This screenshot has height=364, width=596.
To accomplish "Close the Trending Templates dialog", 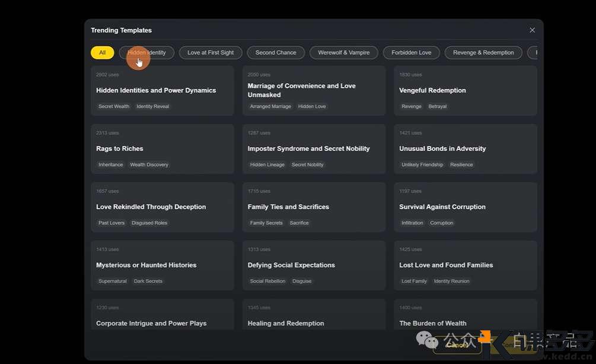I will (532, 30).
